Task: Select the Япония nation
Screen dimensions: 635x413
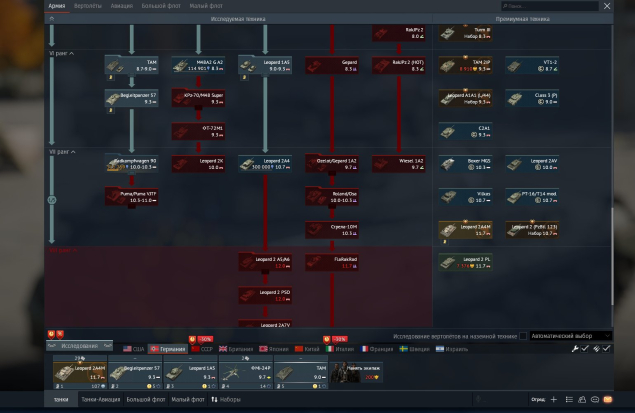Action: (274, 349)
